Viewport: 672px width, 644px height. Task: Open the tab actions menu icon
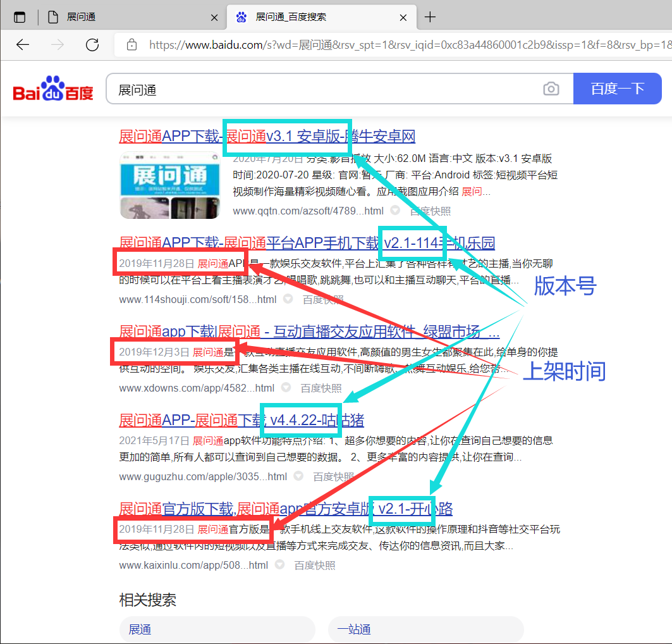pyautogui.click(x=20, y=17)
